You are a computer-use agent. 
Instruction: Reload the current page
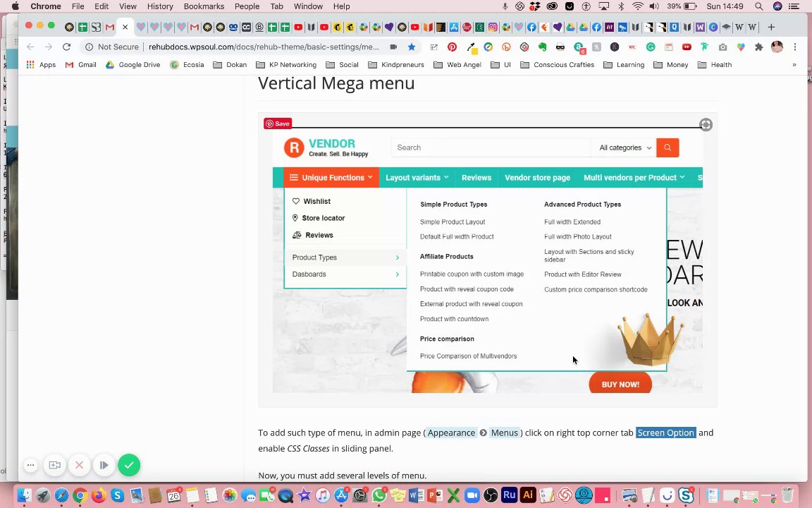(67, 47)
